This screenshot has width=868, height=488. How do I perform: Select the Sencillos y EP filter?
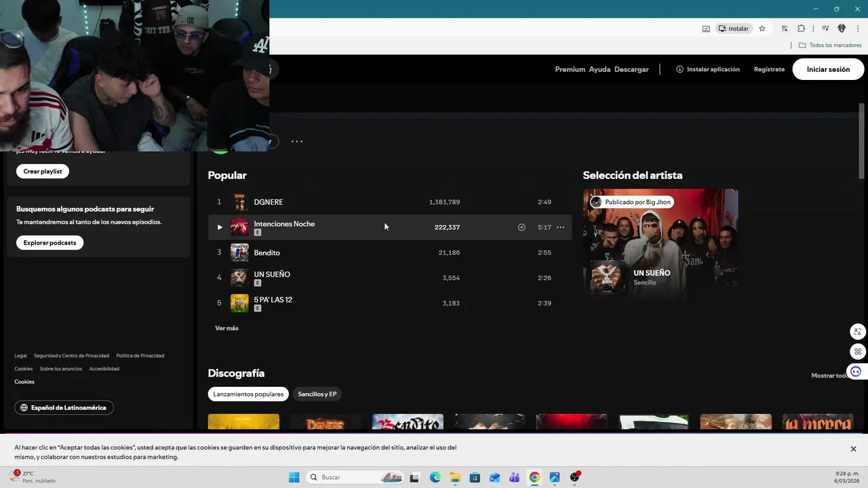317,394
